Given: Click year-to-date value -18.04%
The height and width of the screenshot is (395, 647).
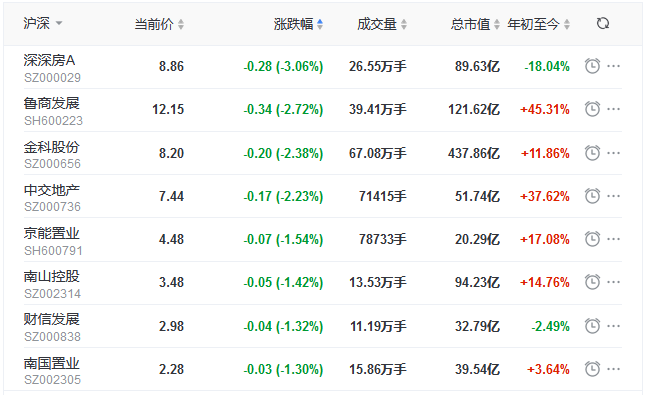Looking at the screenshot, I should click(x=547, y=66).
